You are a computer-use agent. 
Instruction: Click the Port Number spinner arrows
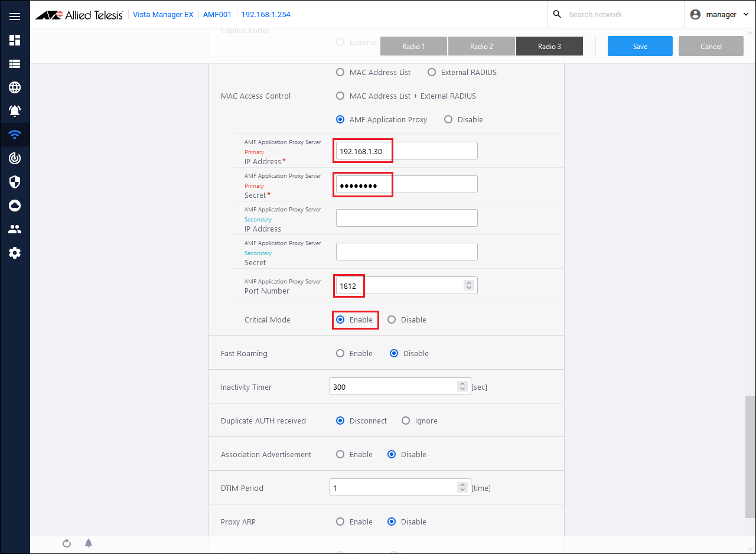point(468,285)
